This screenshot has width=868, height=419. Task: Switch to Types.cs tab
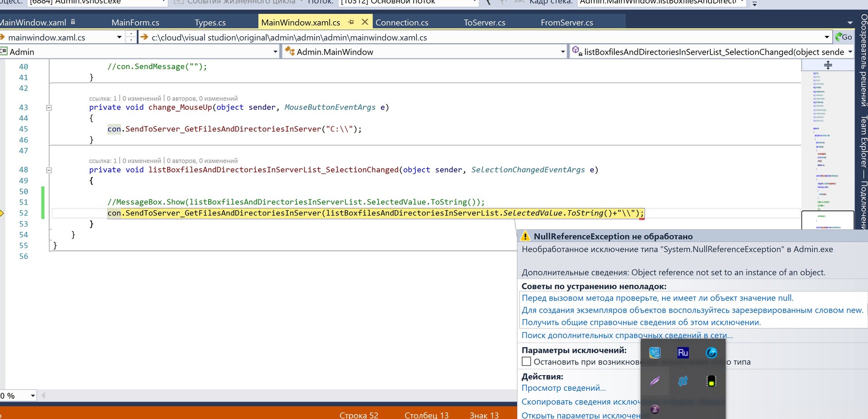pyautogui.click(x=210, y=22)
